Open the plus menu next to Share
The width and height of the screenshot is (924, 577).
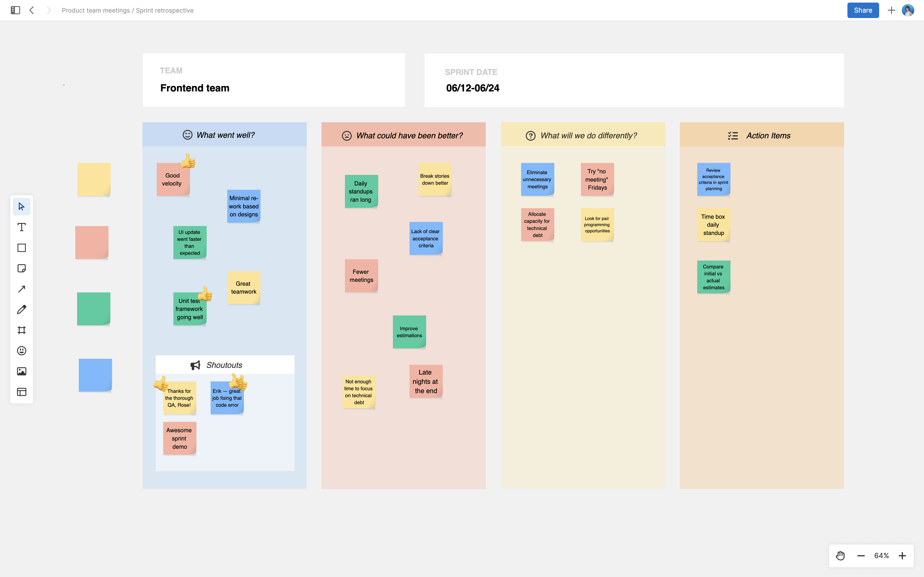[891, 10]
